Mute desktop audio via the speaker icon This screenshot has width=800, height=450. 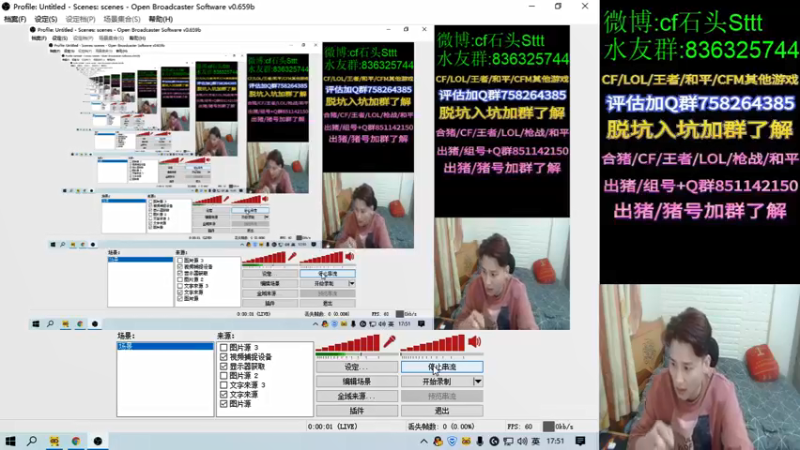click(x=474, y=342)
